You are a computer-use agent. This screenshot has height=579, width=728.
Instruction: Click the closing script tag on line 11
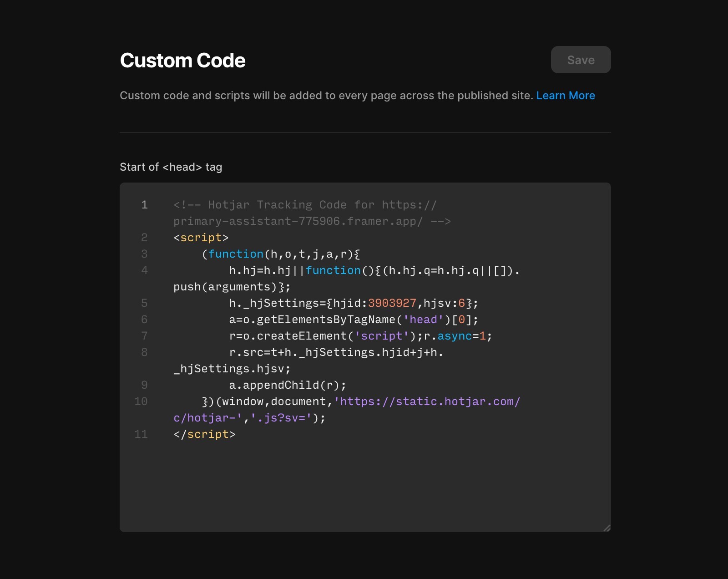pos(204,434)
